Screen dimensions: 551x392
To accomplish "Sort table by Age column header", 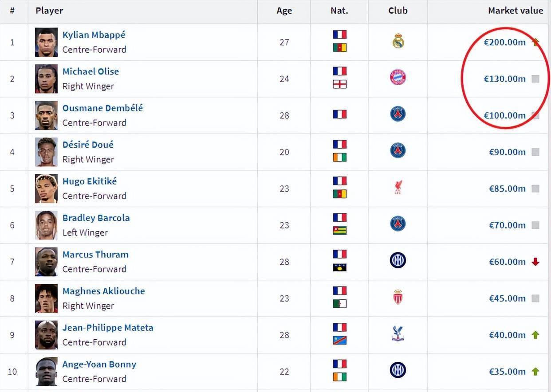I will 284,11.
